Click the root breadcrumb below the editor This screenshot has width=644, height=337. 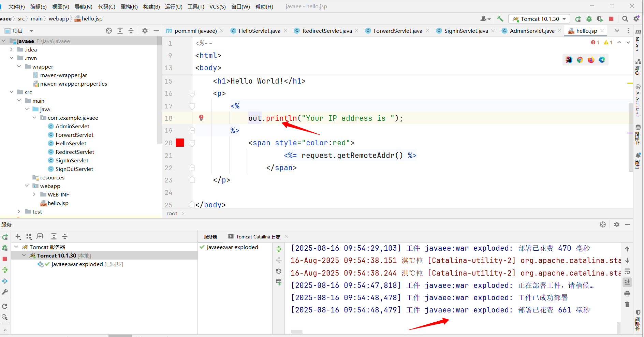(172, 214)
